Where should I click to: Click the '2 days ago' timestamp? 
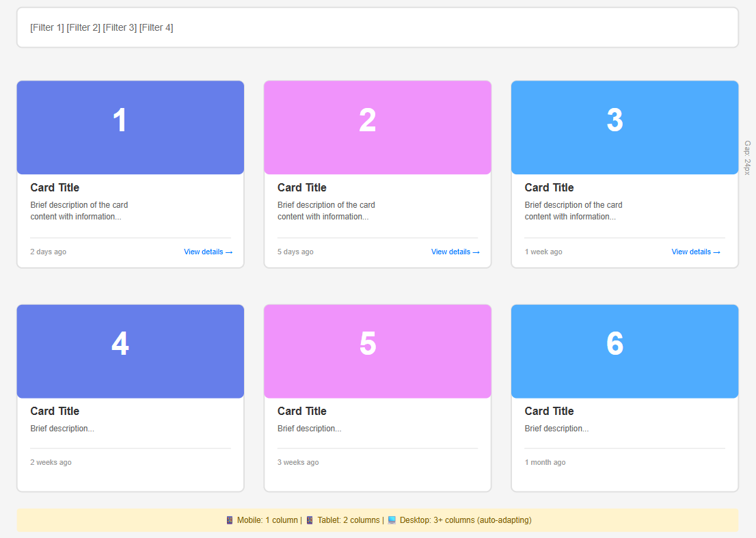pyautogui.click(x=49, y=252)
